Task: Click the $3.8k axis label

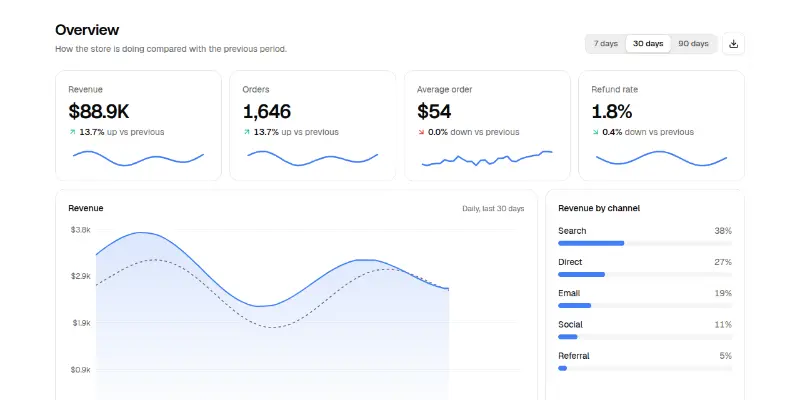Action: point(81,230)
